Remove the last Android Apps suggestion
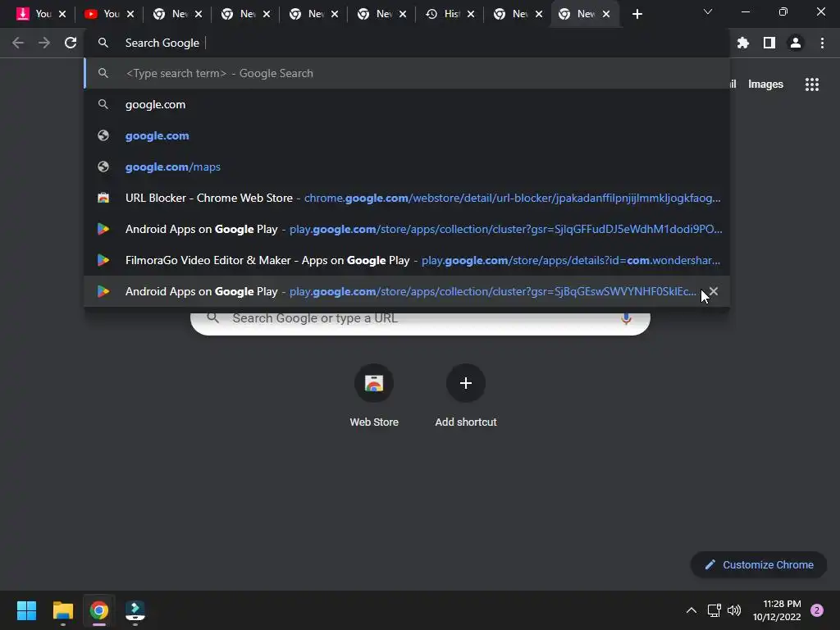Image resolution: width=840 pixels, height=630 pixels. click(714, 291)
